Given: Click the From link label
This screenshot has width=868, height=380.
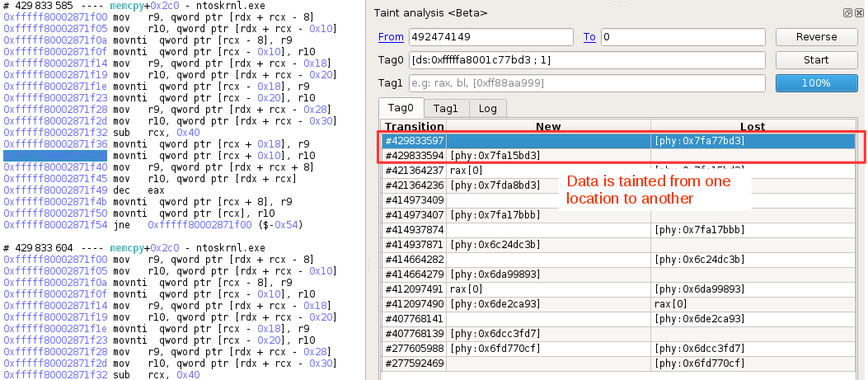Looking at the screenshot, I should [x=391, y=37].
